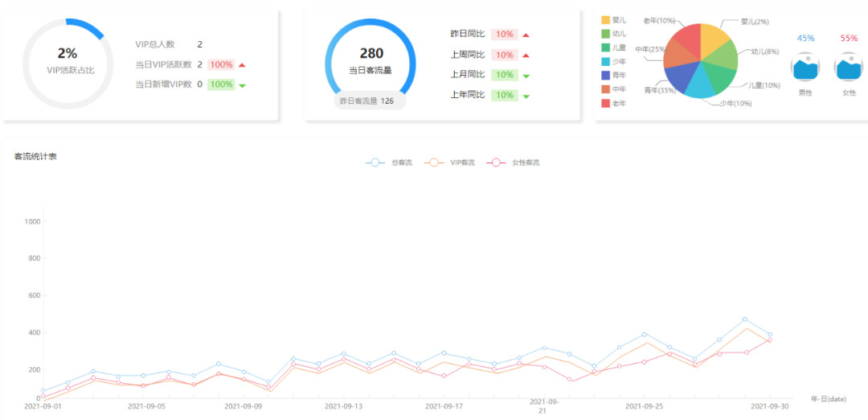Toggle 婴儿 legend item in pie chart

pos(613,19)
